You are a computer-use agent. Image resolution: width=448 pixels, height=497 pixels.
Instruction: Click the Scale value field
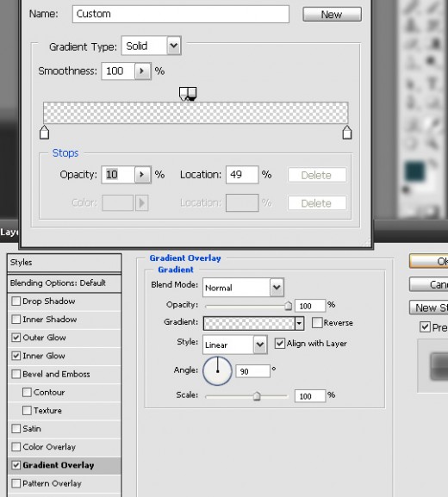(x=310, y=396)
